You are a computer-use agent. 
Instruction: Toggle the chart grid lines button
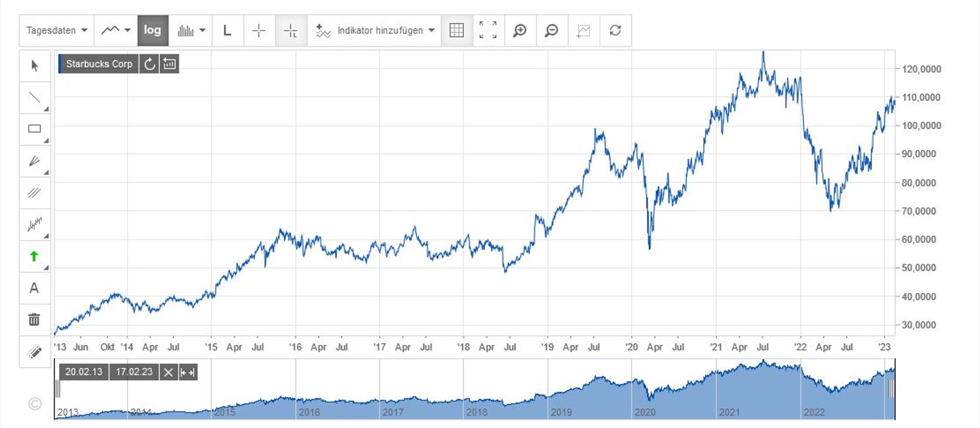(456, 30)
